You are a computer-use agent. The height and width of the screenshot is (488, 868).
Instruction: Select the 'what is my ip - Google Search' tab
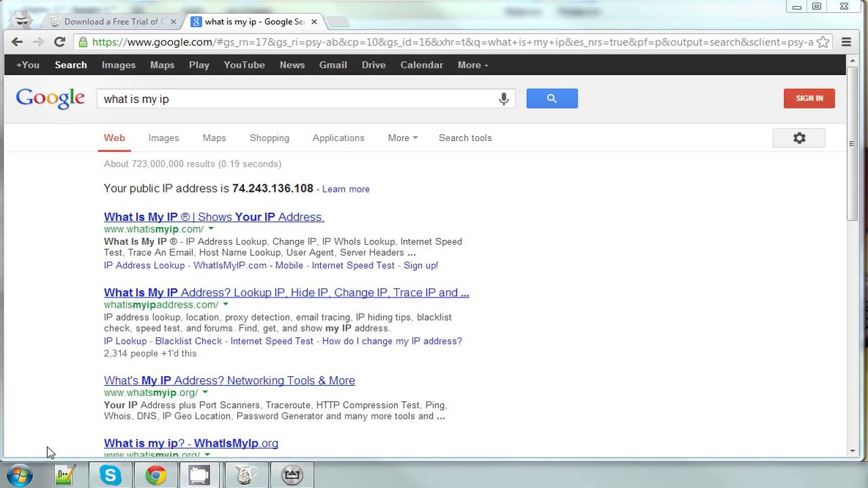click(x=252, y=22)
